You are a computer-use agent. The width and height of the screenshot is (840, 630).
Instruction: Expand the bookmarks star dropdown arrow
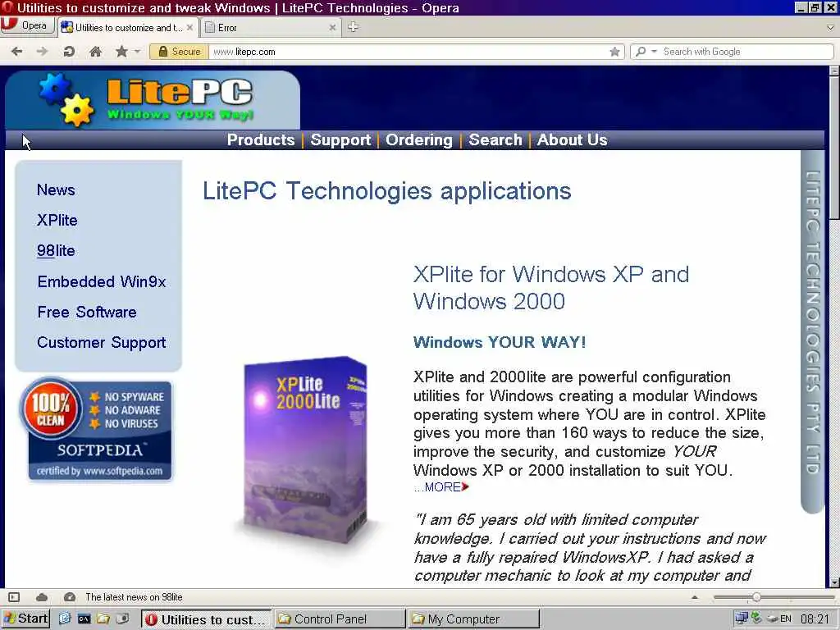(x=137, y=52)
